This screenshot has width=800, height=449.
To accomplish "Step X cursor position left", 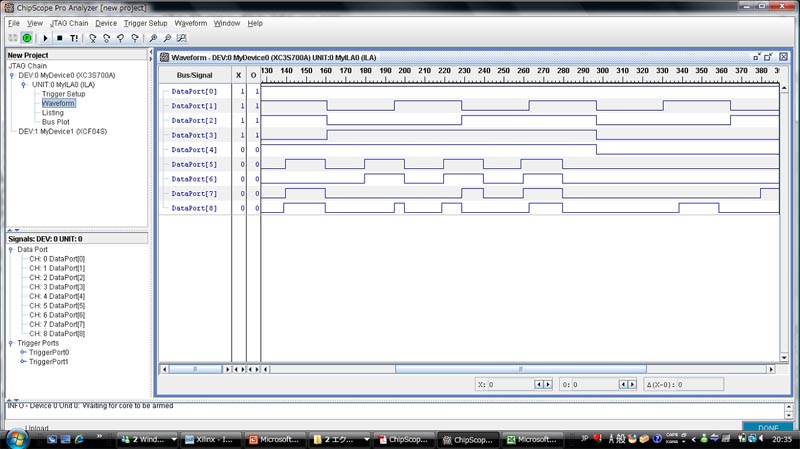I will [x=539, y=384].
